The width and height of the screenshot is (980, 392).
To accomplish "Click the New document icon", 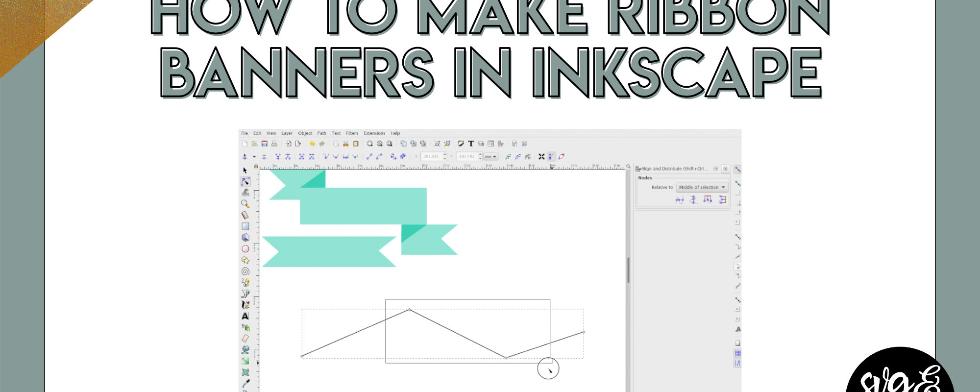I will pyautogui.click(x=245, y=144).
